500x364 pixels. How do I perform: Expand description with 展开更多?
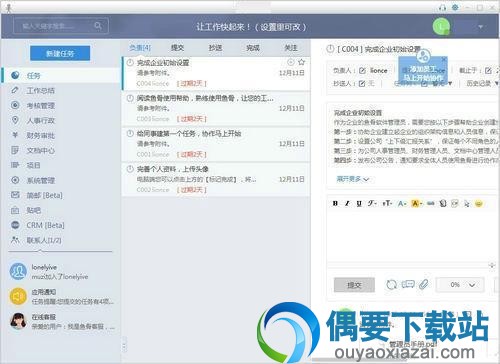(353, 179)
